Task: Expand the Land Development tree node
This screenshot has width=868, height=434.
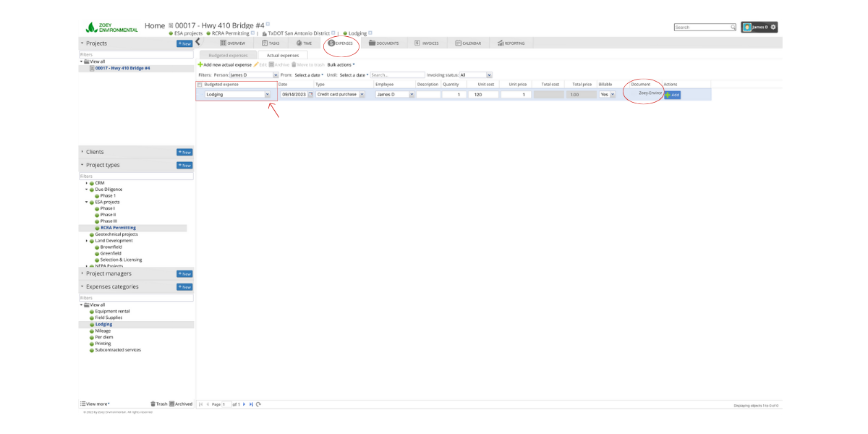Action: pos(87,241)
